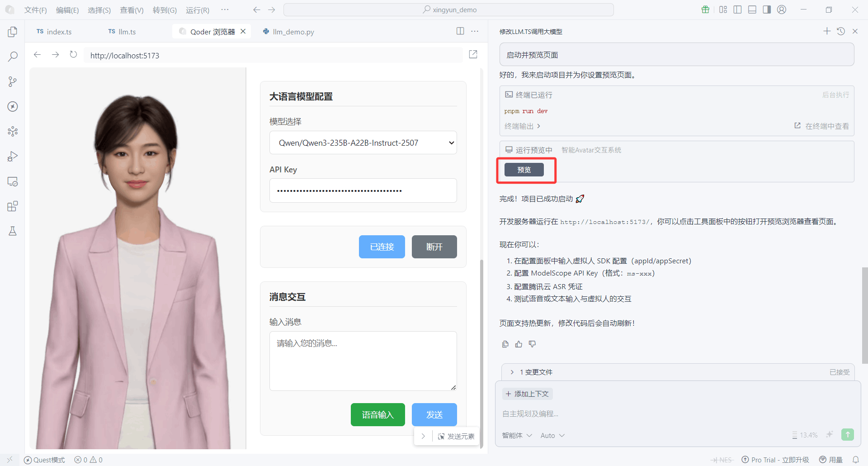Navigate back with title bar arrow

pyautogui.click(x=257, y=10)
